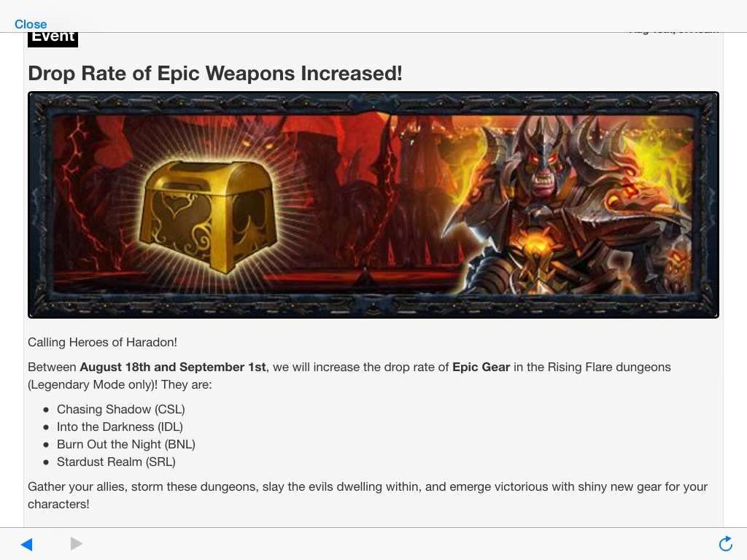Click the bold Epic Gear text
Viewport: 747px width, 560px height.
pos(481,367)
